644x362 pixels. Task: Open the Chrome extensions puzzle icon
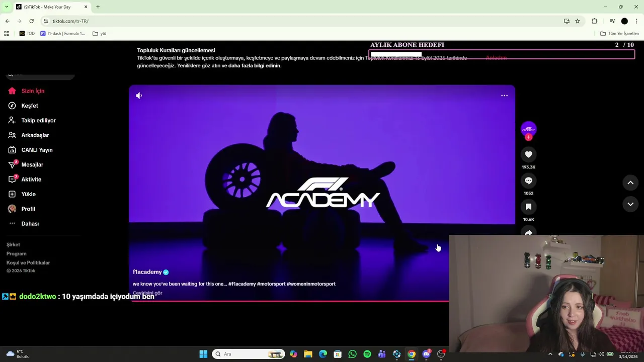coord(594,21)
